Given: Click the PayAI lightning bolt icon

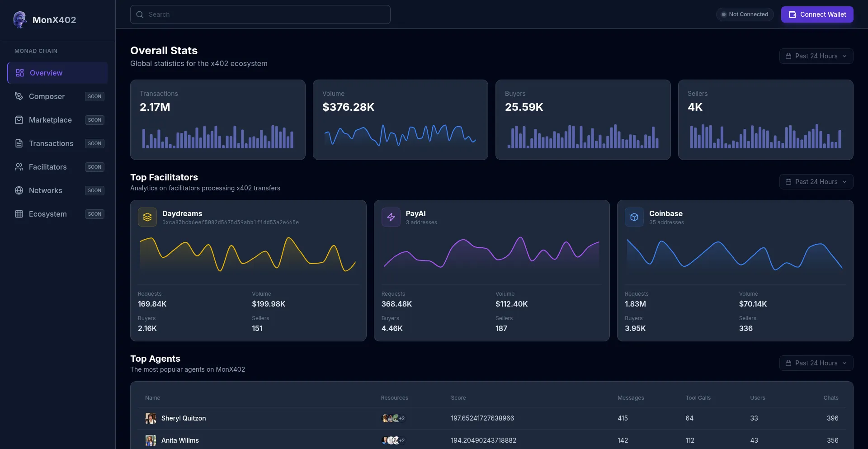Looking at the screenshot, I should pyautogui.click(x=391, y=217).
